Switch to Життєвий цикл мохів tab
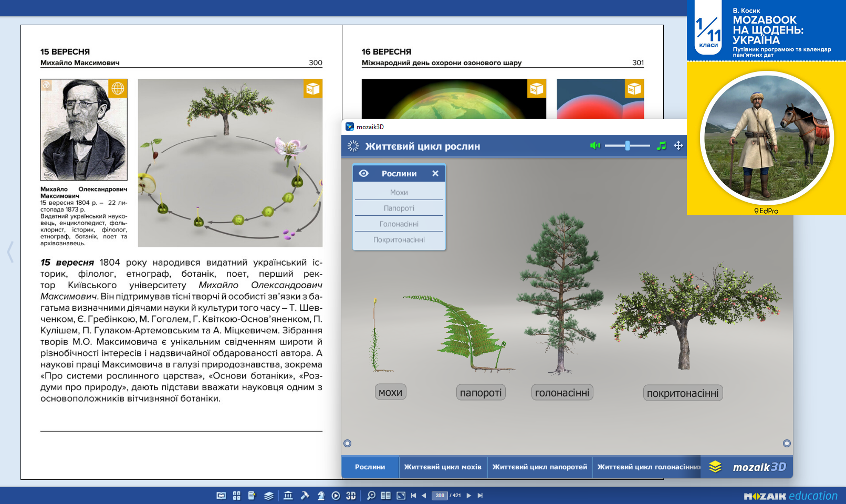This screenshot has width=846, height=504. (443, 467)
